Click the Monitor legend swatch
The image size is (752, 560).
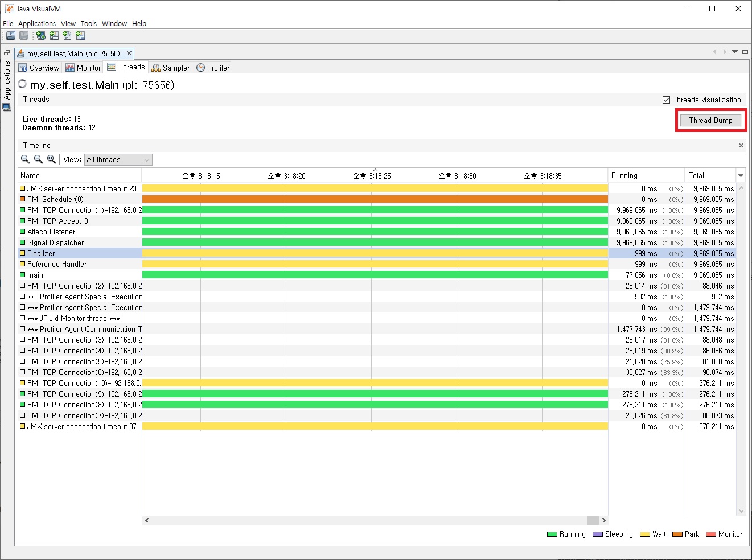710,534
